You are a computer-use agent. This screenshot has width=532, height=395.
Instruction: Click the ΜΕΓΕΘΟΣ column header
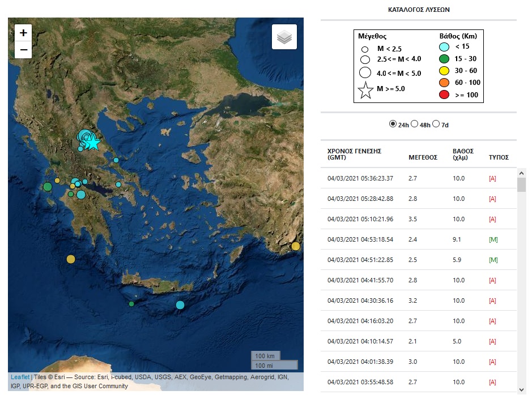tap(423, 157)
